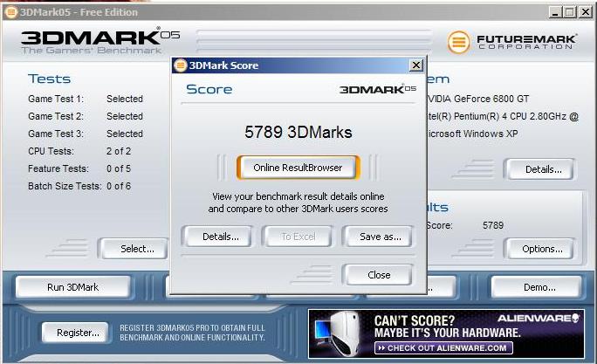Open Options... in Results panel
The width and height of the screenshot is (597, 364).
[x=542, y=249]
